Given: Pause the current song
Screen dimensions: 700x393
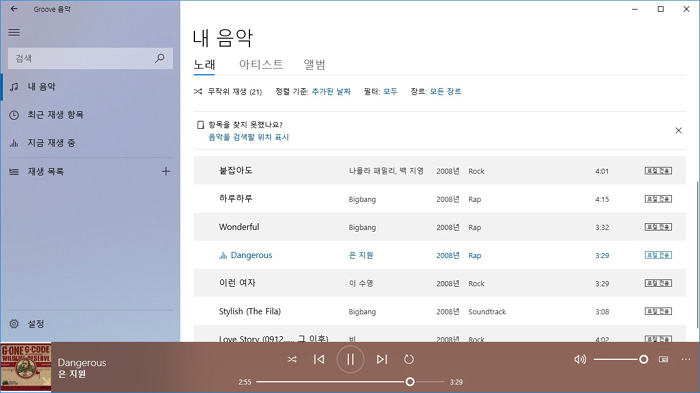Looking at the screenshot, I should (x=350, y=360).
